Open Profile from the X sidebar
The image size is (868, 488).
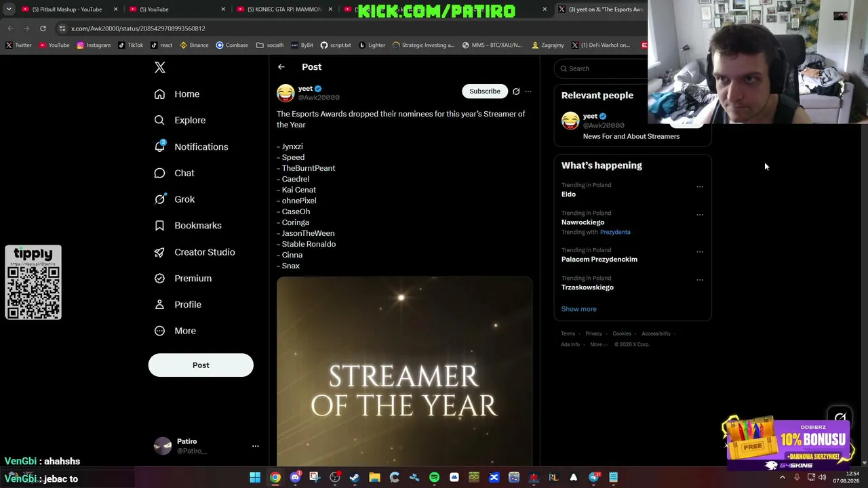(178, 305)
